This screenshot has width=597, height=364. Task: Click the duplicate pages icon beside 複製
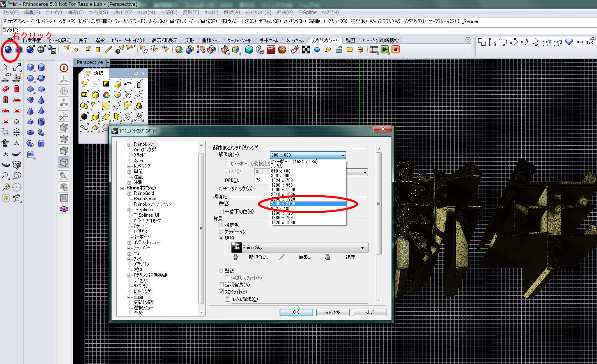pyautogui.click(x=328, y=257)
